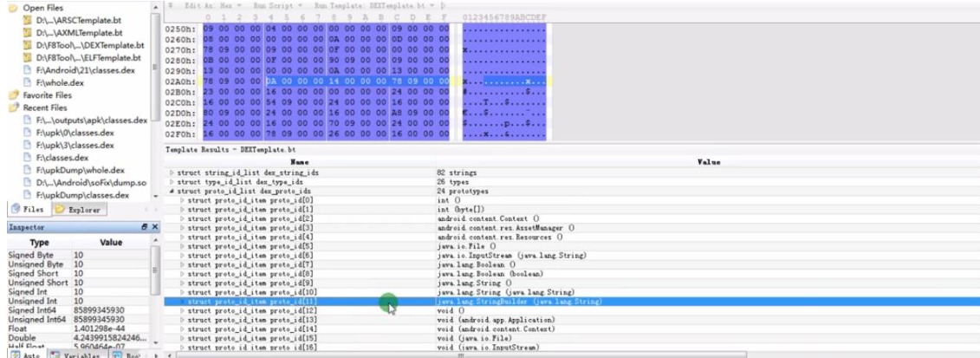
Task: Click the template results Value column header
Action: tap(708, 162)
